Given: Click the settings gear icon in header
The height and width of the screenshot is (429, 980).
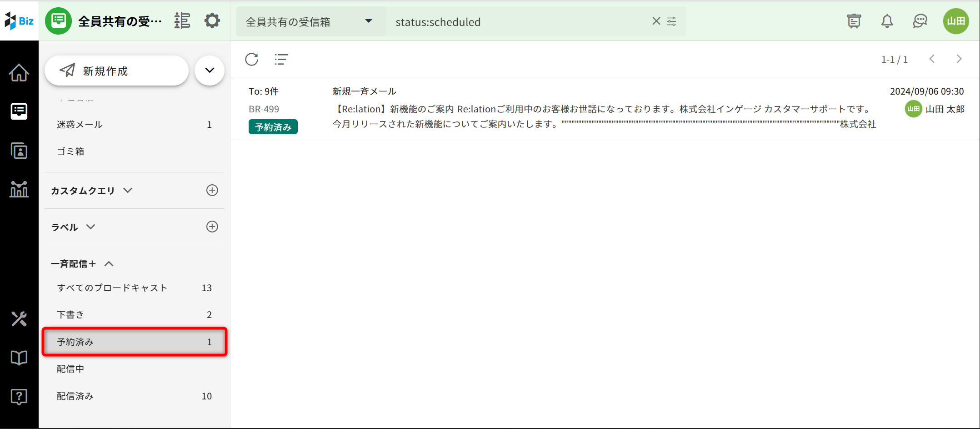Looking at the screenshot, I should [212, 21].
